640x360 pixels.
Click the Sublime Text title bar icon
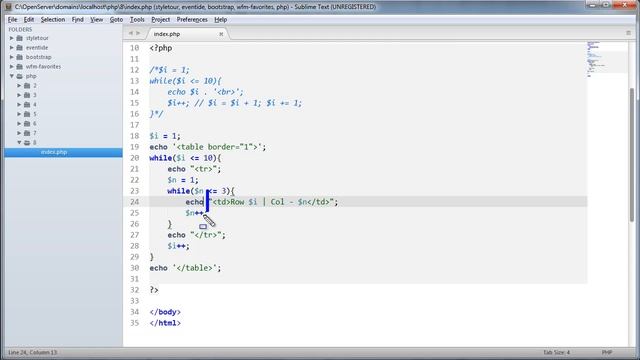8,7
